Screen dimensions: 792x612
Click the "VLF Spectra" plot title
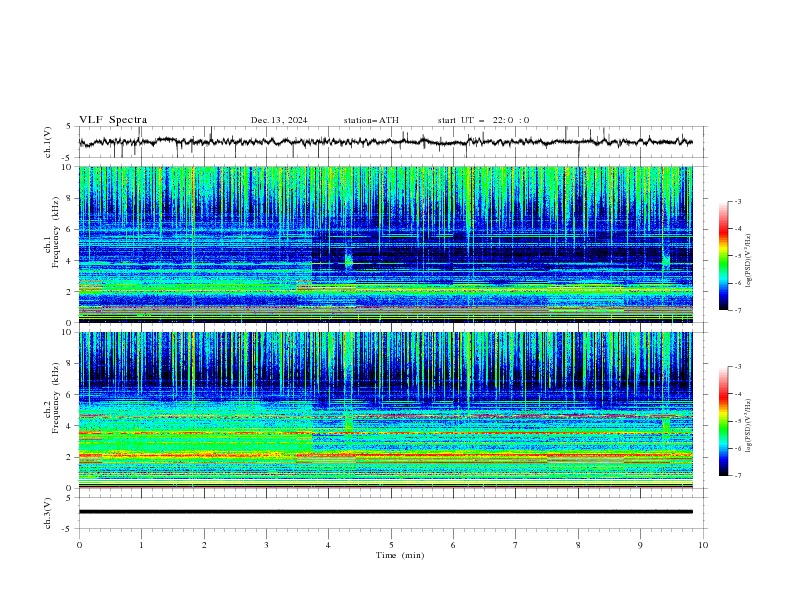pos(113,120)
